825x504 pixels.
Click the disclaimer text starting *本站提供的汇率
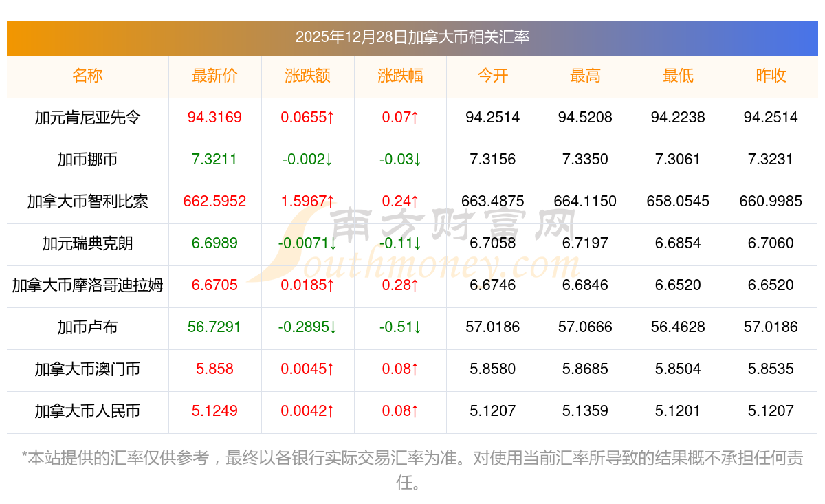tap(412, 470)
